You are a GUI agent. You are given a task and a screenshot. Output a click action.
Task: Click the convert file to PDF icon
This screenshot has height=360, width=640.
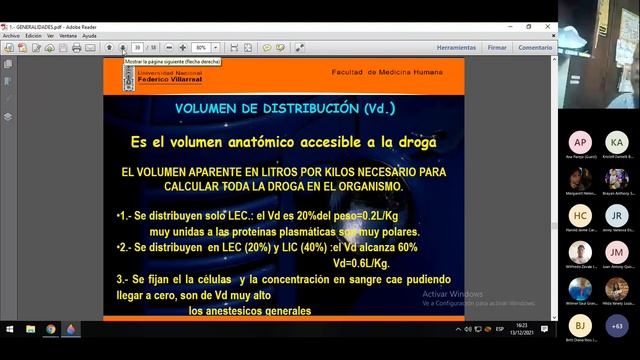click(22, 48)
